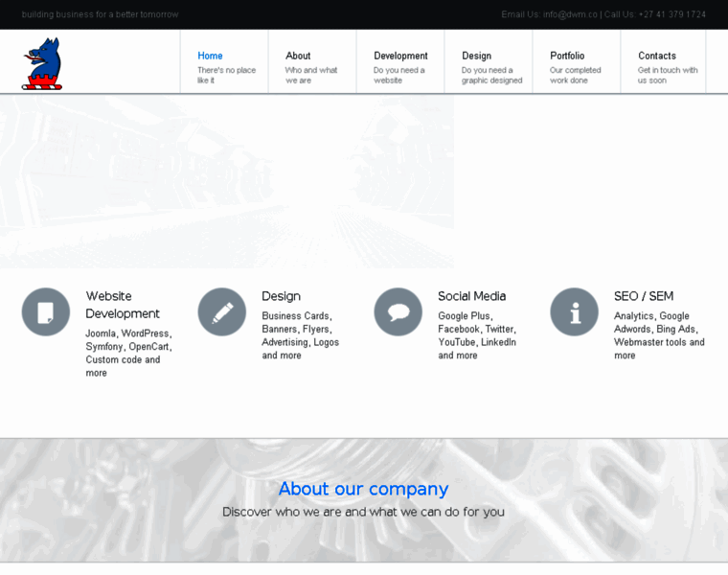
Task: Click the Website Development heading
Action: coord(123,305)
